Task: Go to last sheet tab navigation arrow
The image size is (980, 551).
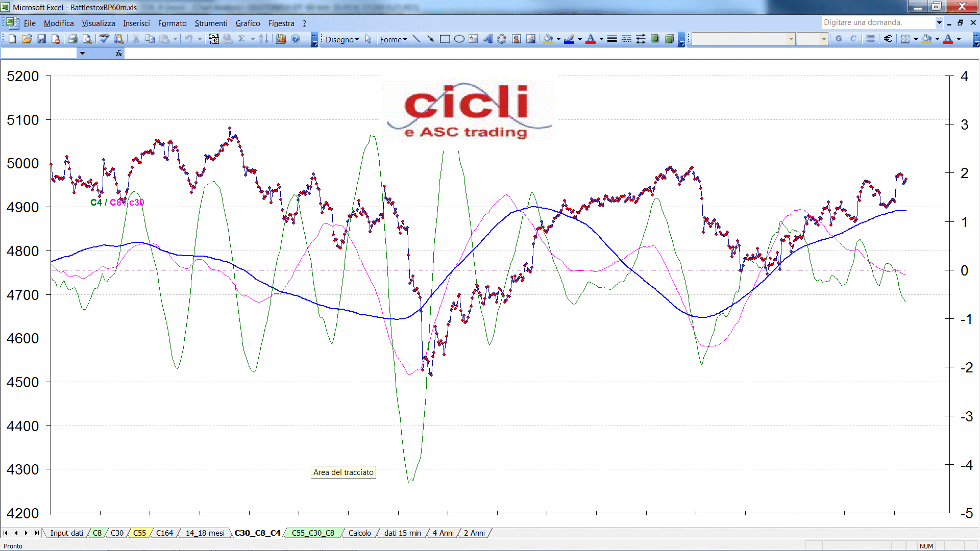Action: click(x=37, y=533)
